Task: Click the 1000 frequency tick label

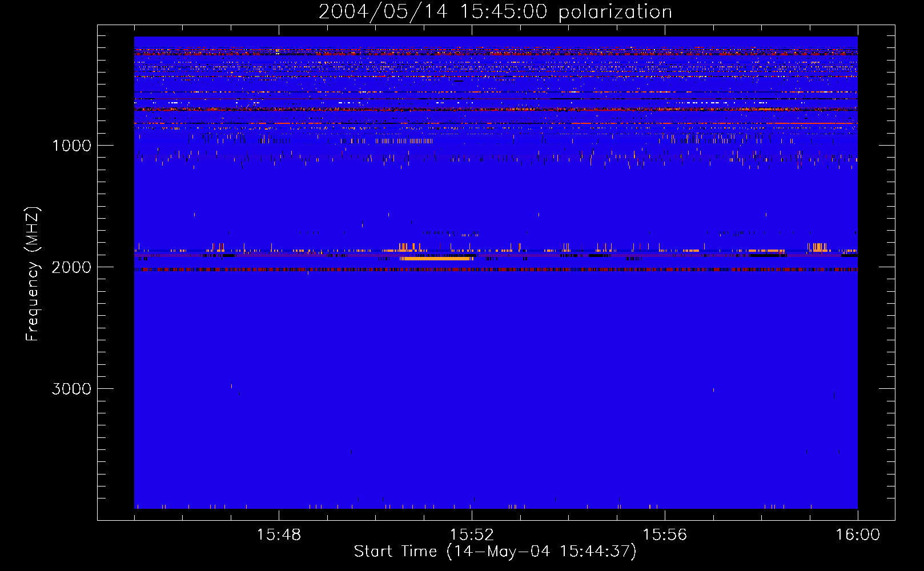Action: [x=71, y=146]
